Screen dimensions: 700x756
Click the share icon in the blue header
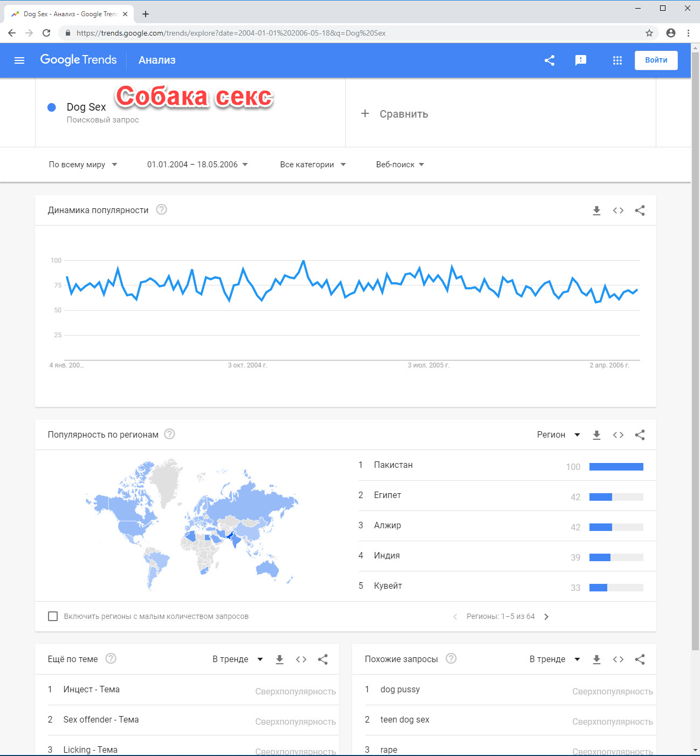tap(550, 60)
